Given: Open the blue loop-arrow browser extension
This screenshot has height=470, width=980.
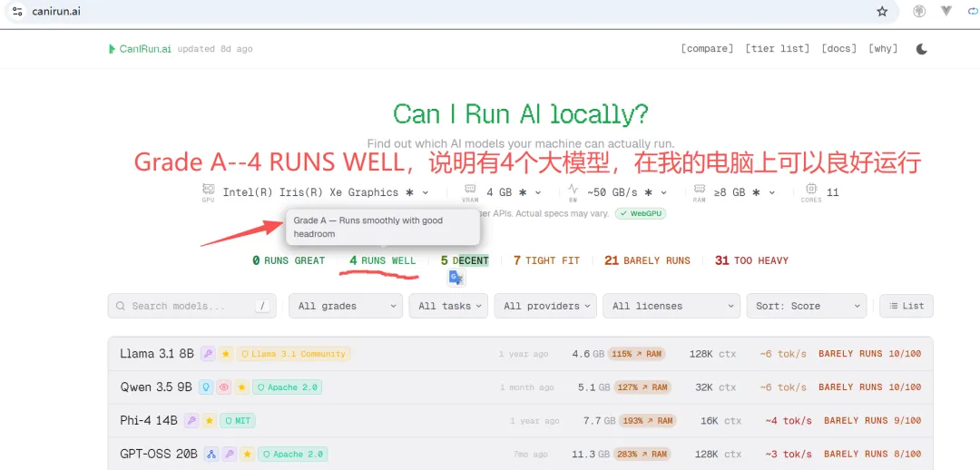Looking at the screenshot, I should coord(975,11).
